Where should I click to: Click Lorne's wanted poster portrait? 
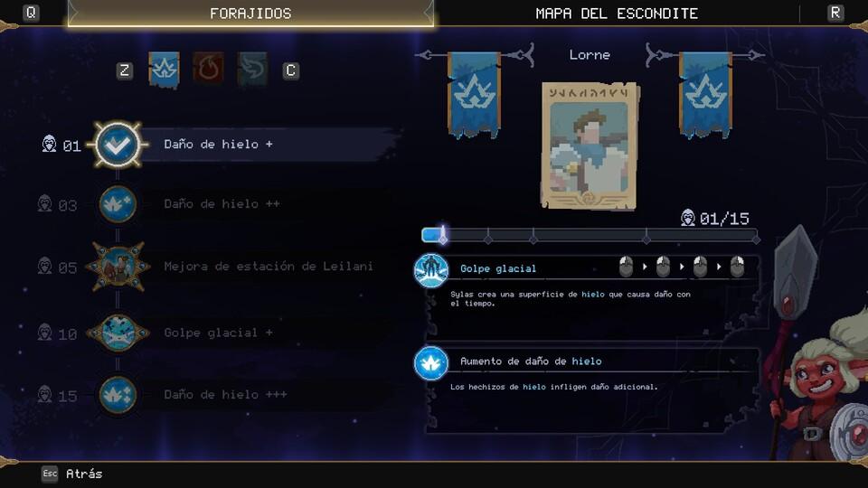click(x=589, y=146)
